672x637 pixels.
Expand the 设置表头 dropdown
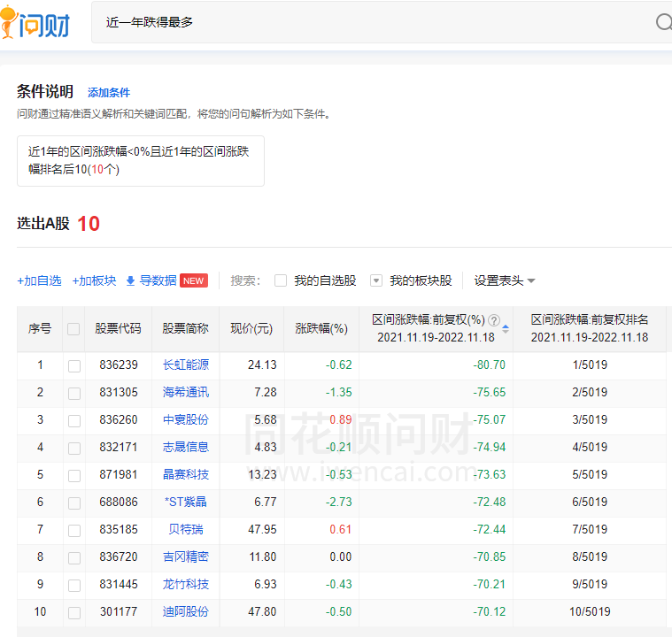505,280
